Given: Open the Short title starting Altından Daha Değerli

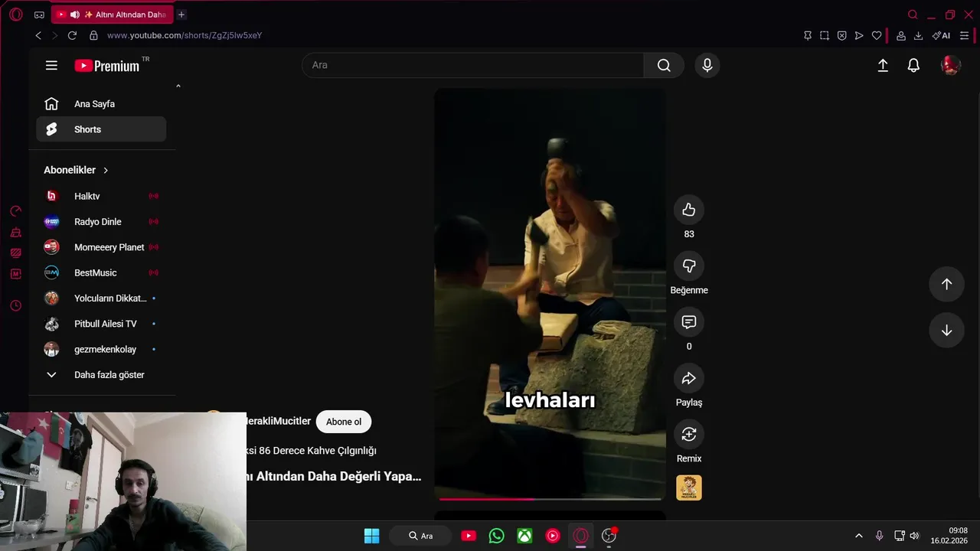Looking at the screenshot, I should pyautogui.click(x=334, y=476).
